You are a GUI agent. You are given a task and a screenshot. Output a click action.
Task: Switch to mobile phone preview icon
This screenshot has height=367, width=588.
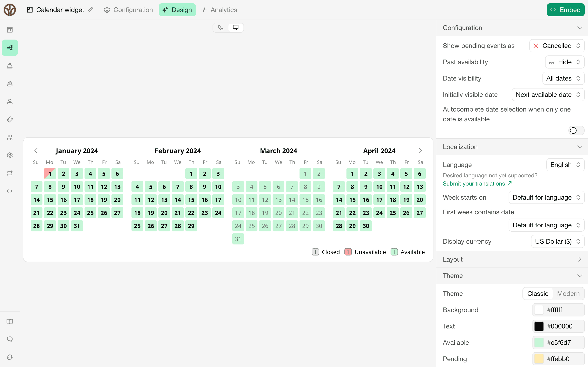(221, 28)
